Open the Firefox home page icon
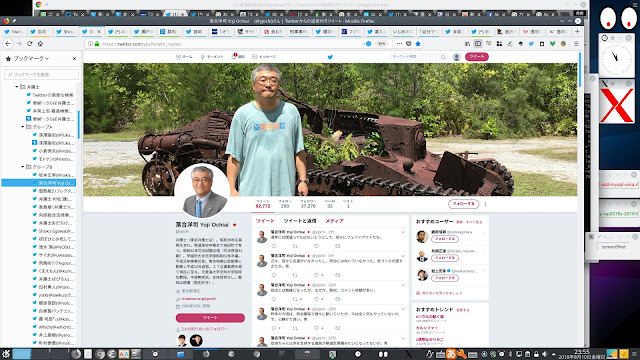Viewport: 640px width, 360px height. [40, 44]
